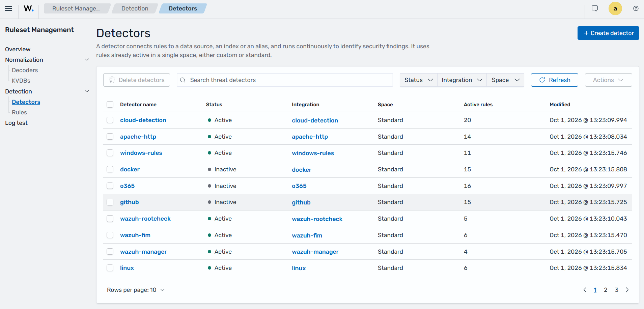Open the hamburger navigation menu
Viewport: 644px width, 309px height.
pos(8,8)
